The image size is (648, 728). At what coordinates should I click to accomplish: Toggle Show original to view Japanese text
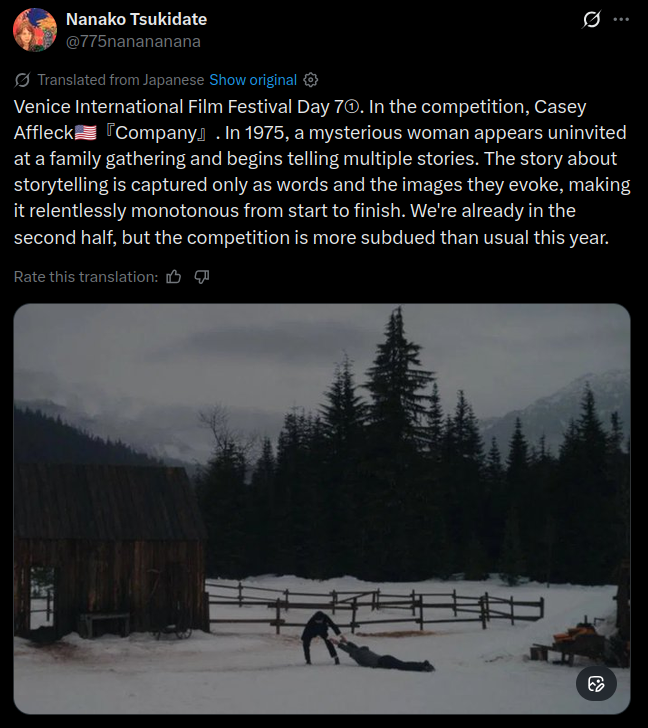[x=253, y=80]
